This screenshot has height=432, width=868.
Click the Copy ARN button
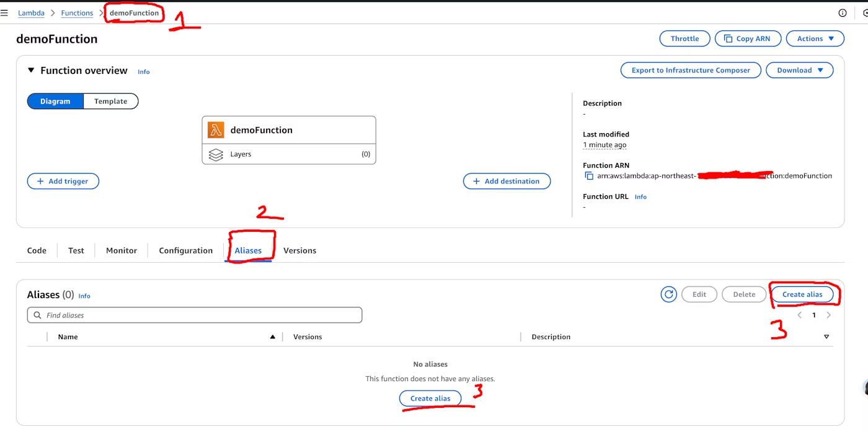tap(747, 38)
